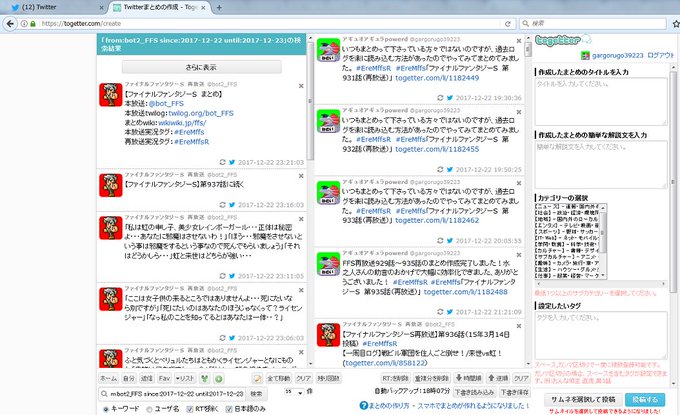This screenshot has height=415, width=680.
Task: Click Twitter bird icon on the 23:16:03 tweet
Action: (232, 205)
